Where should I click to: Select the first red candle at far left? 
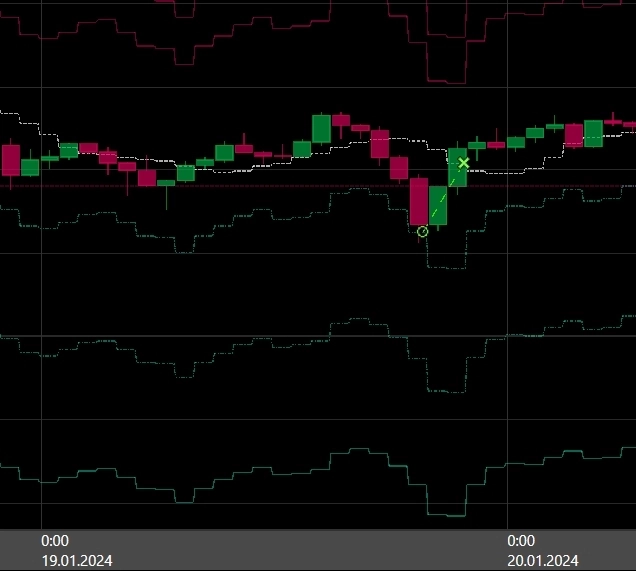click(x=11, y=160)
